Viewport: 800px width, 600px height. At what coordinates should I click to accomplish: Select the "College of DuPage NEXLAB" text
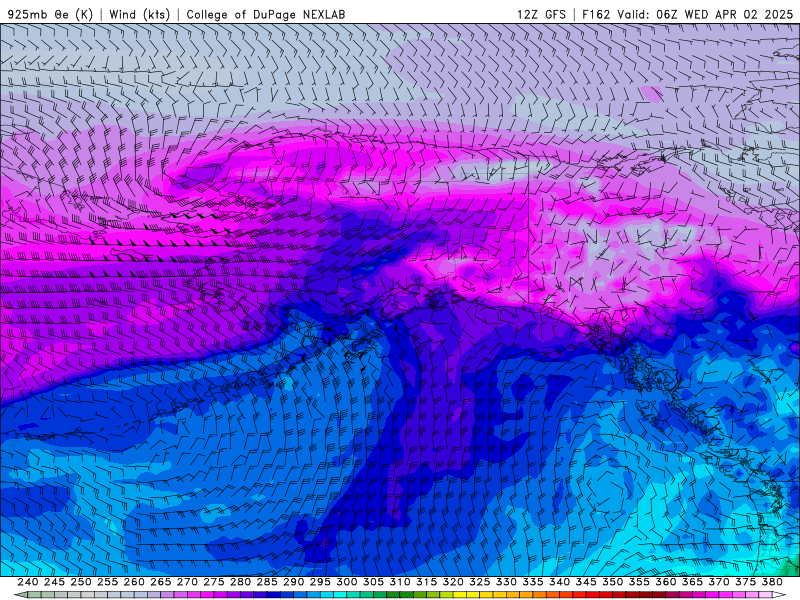click(x=266, y=14)
